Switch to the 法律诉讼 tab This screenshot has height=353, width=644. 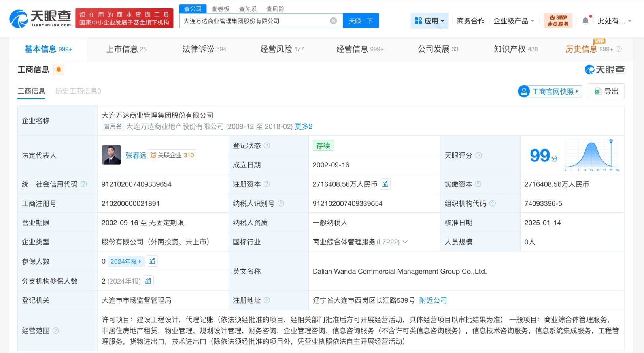click(204, 49)
